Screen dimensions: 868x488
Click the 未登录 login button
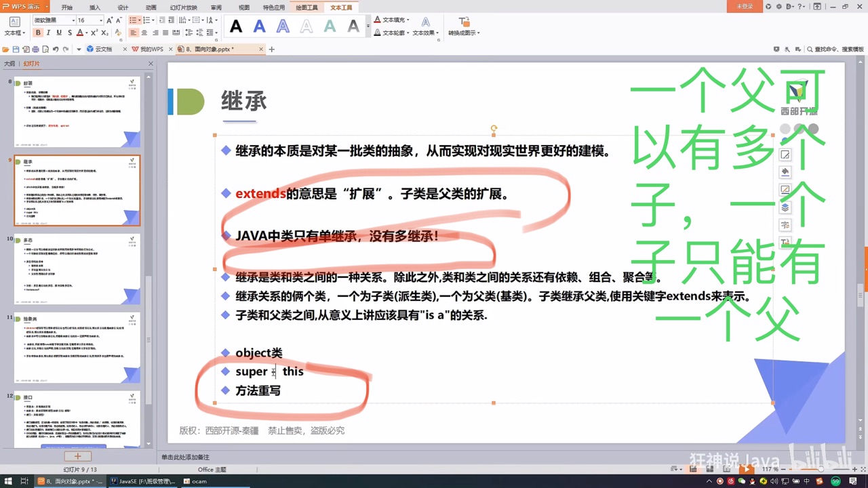click(x=746, y=7)
